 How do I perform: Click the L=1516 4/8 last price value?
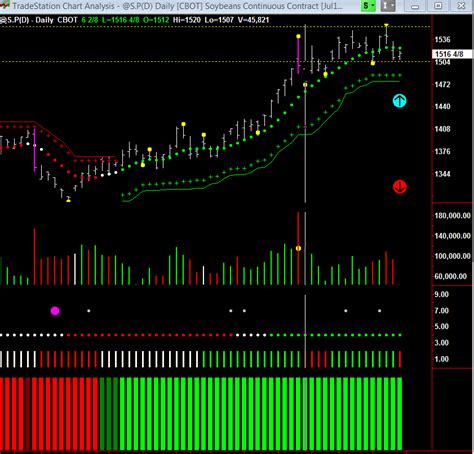point(120,20)
